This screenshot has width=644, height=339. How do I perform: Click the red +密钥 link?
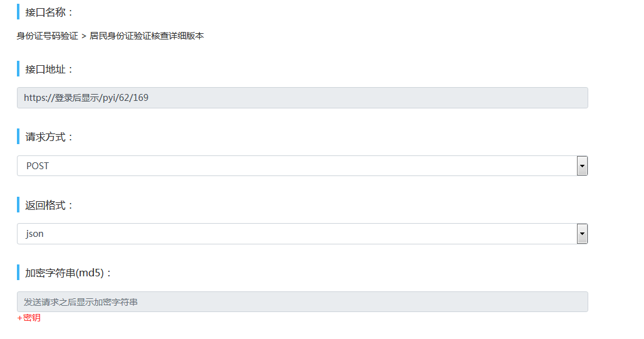point(29,318)
